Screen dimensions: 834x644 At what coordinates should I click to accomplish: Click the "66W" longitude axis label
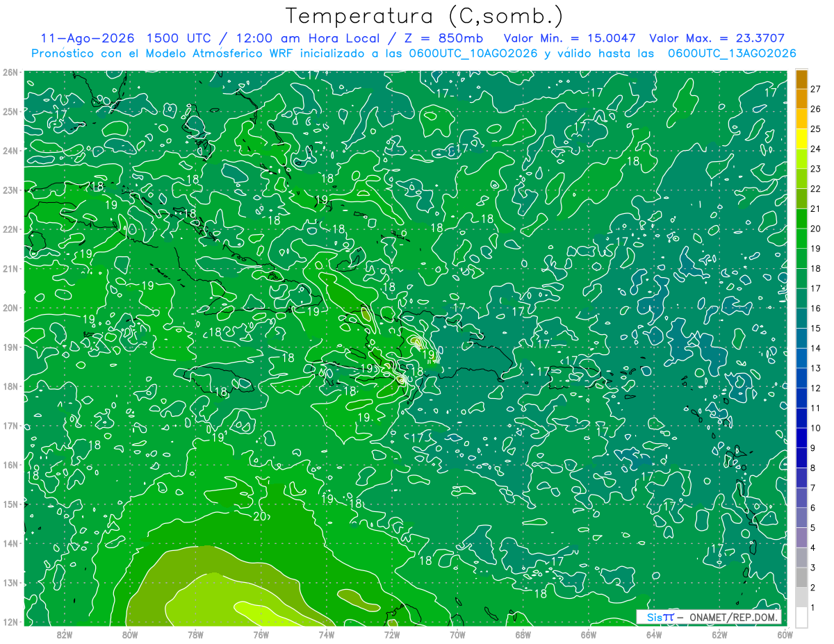pyautogui.click(x=588, y=634)
